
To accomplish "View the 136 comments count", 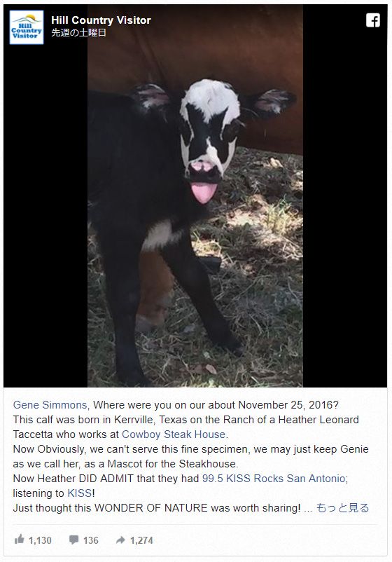I will (90, 540).
